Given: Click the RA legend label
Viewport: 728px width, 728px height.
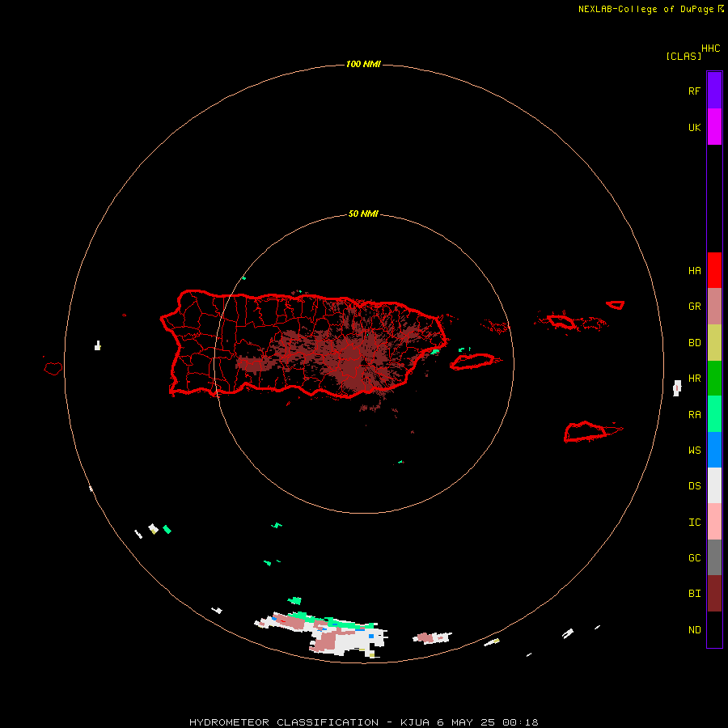Looking at the screenshot, I should (694, 415).
